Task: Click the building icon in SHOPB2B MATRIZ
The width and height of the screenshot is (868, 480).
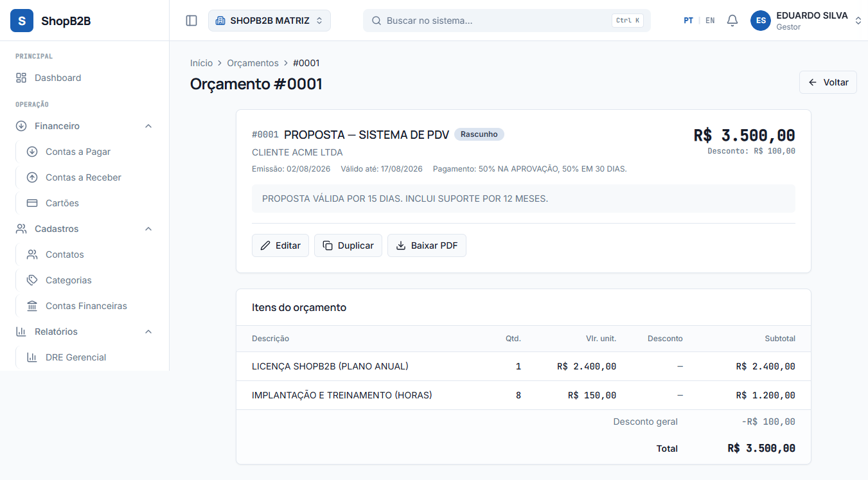Action: point(220,21)
